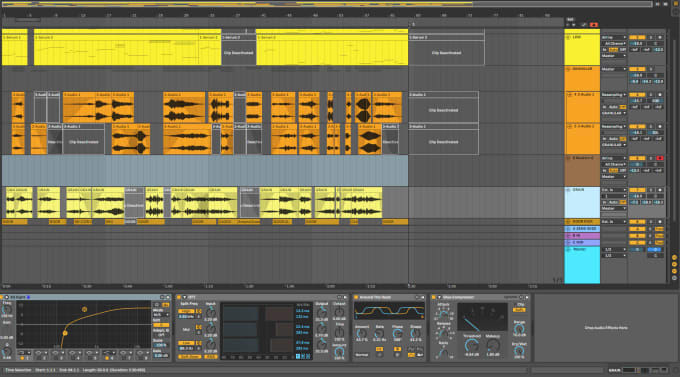Toggle the brown MIDI track activator

(637, 158)
